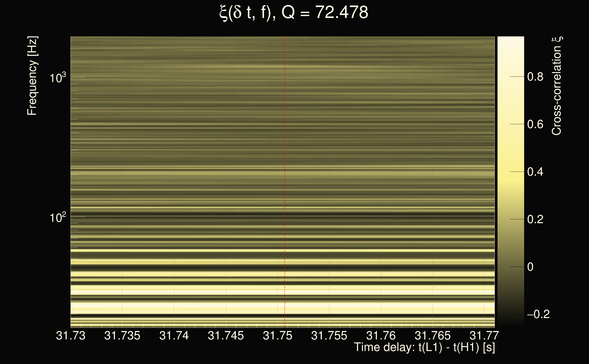Select the 31.765 x-axis tick label
The height and width of the screenshot is (364, 589).
click(x=432, y=336)
